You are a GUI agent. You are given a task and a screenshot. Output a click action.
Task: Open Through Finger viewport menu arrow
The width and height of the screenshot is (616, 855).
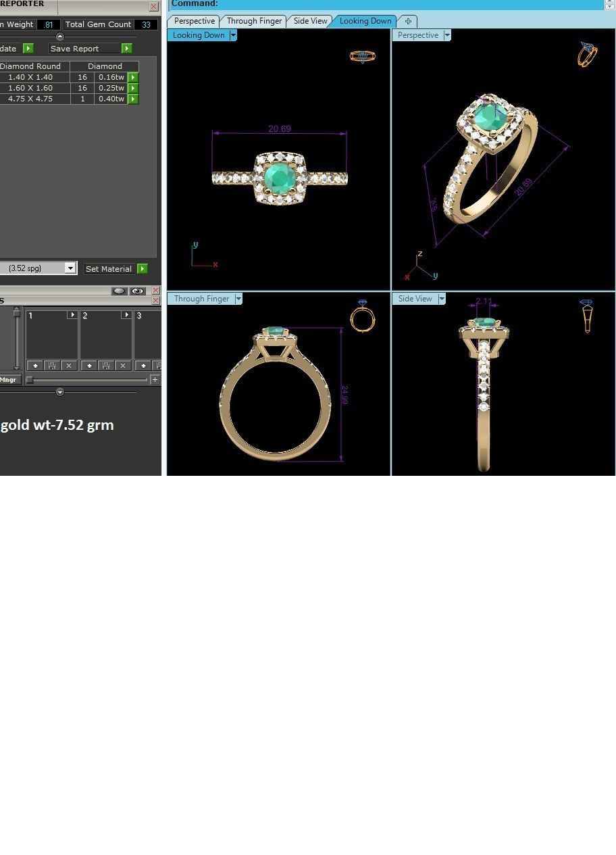click(238, 299)
